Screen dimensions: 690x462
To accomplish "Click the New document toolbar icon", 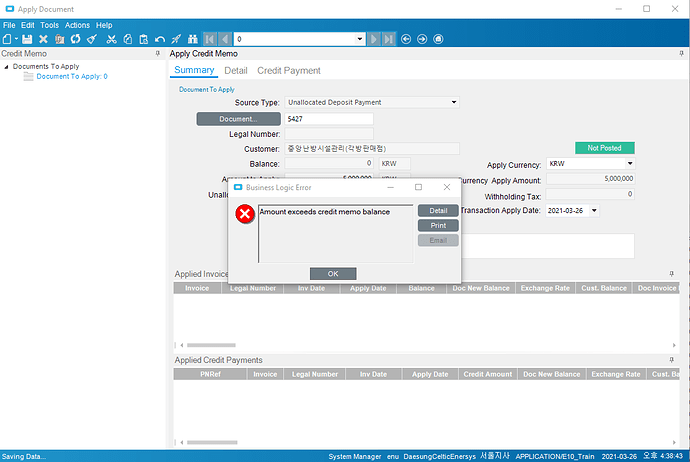I will [7, 39].
